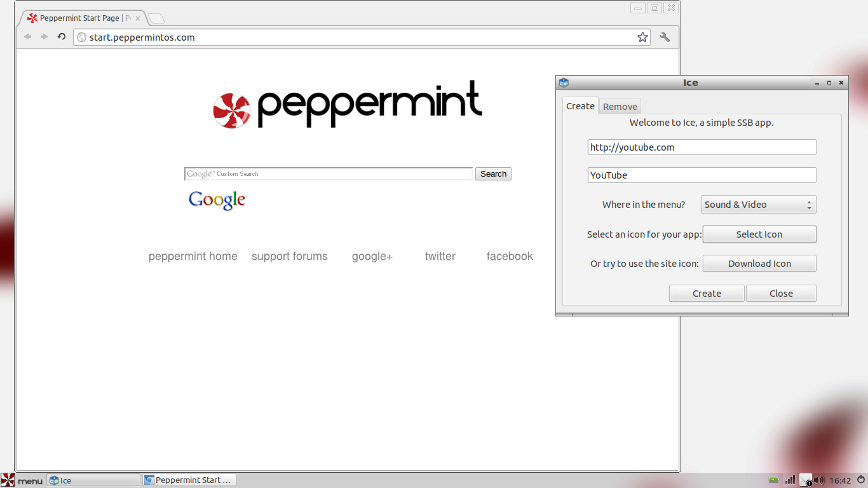Click the Google logo under the search box
This screenshot has width=868, height=488.
[217, 200]
